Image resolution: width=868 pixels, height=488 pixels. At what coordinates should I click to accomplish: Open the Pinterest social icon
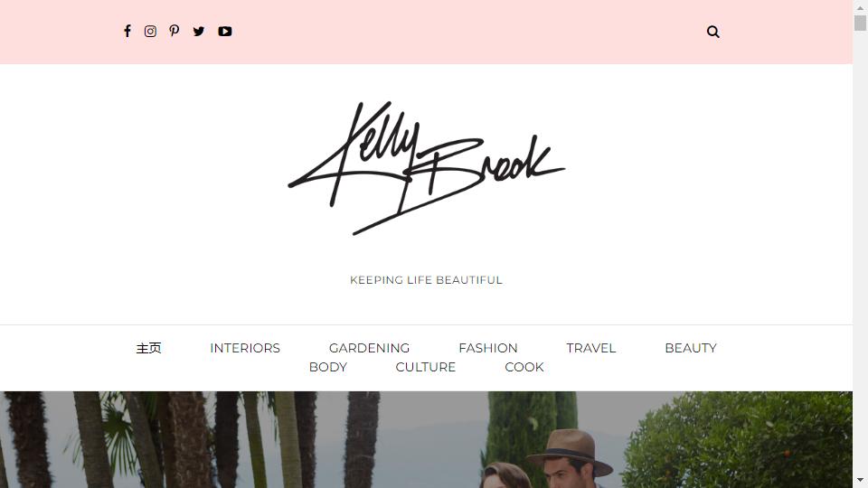175,31
